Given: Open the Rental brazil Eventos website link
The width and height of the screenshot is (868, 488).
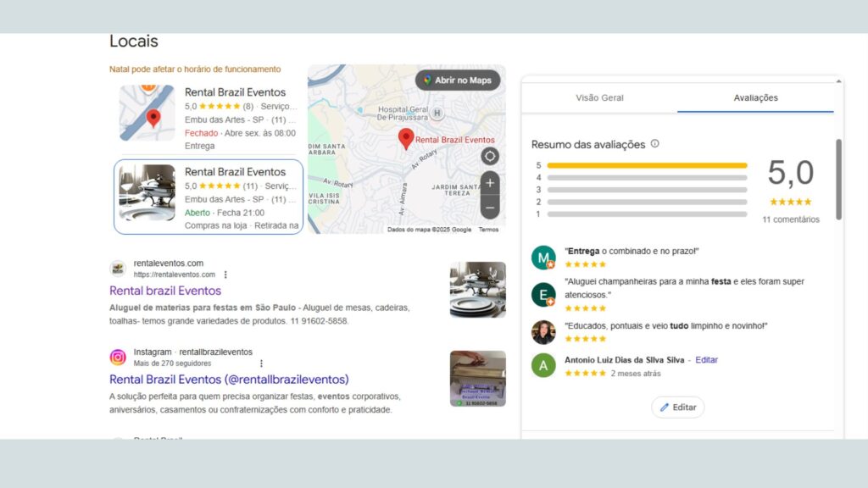Looking at the screenshot, I should point(165,291).
